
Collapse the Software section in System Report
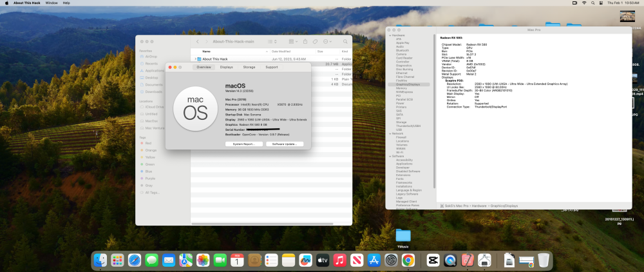click(x=390, y=156)
